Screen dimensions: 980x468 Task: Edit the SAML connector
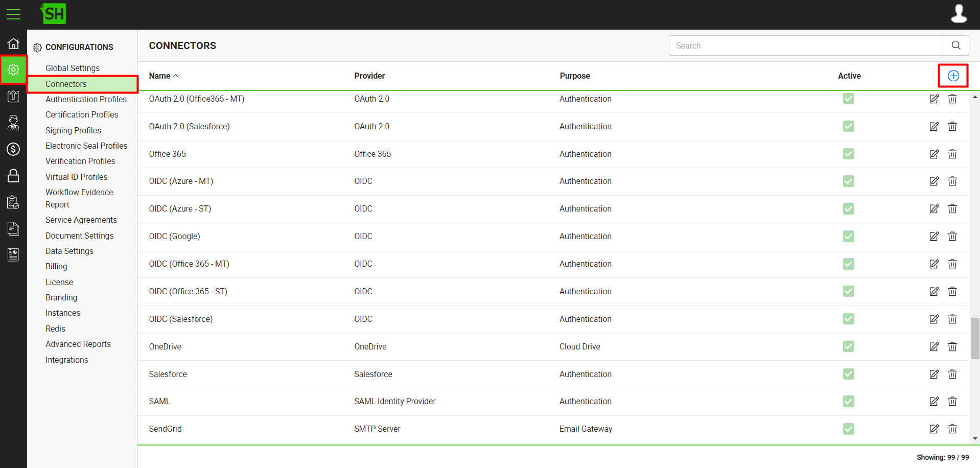pos(934,401)
